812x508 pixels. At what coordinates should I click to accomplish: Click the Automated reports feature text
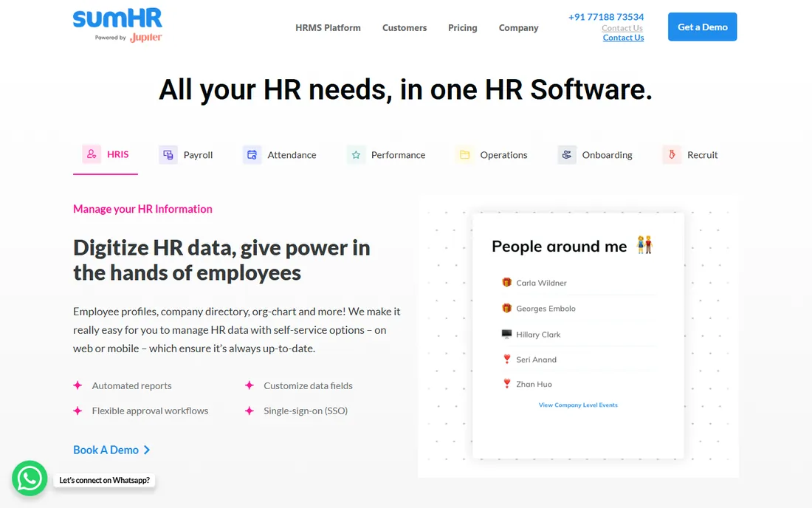131,385
